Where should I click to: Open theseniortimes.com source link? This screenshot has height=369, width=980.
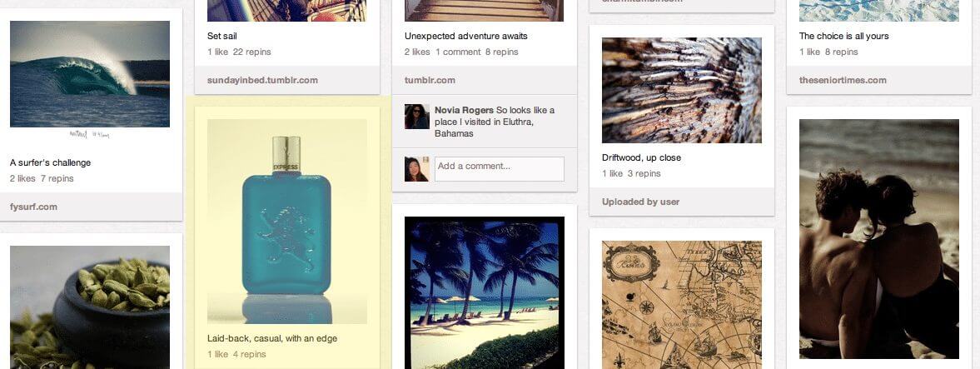click(843, 80)
